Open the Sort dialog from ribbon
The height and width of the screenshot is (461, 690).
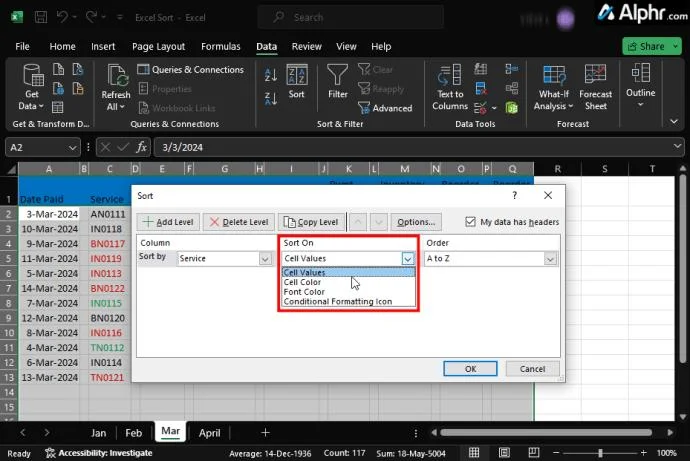click(x=296, y=80)
